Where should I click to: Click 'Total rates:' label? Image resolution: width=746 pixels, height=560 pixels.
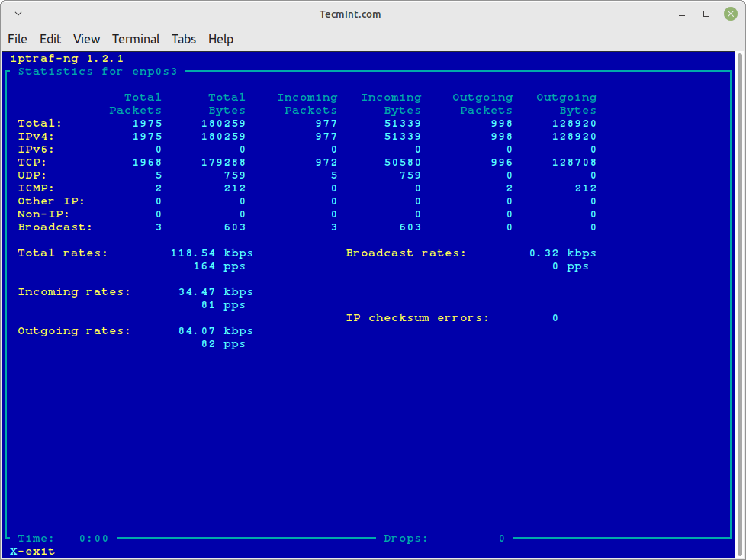tap(63, 253)
